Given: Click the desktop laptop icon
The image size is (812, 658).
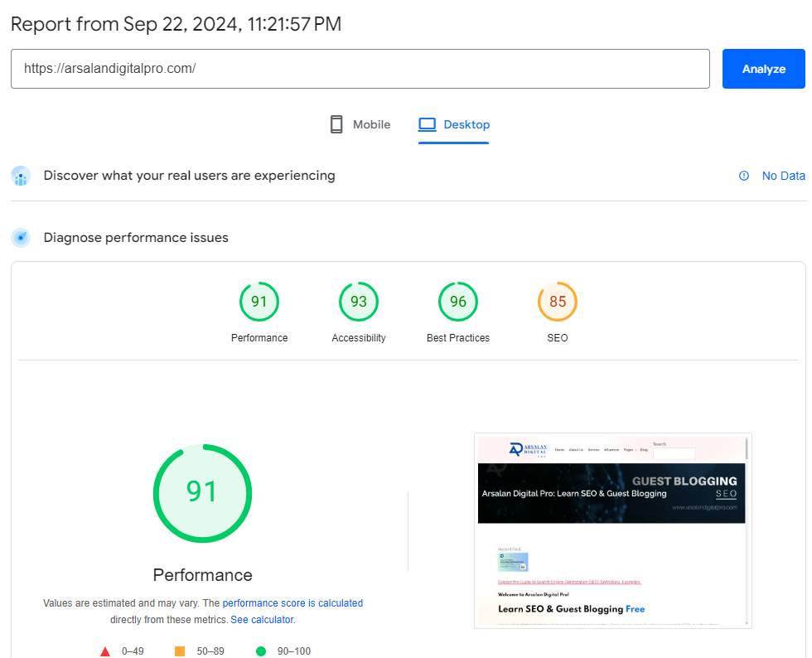Looking at the screenshot, I should (428, 124).
